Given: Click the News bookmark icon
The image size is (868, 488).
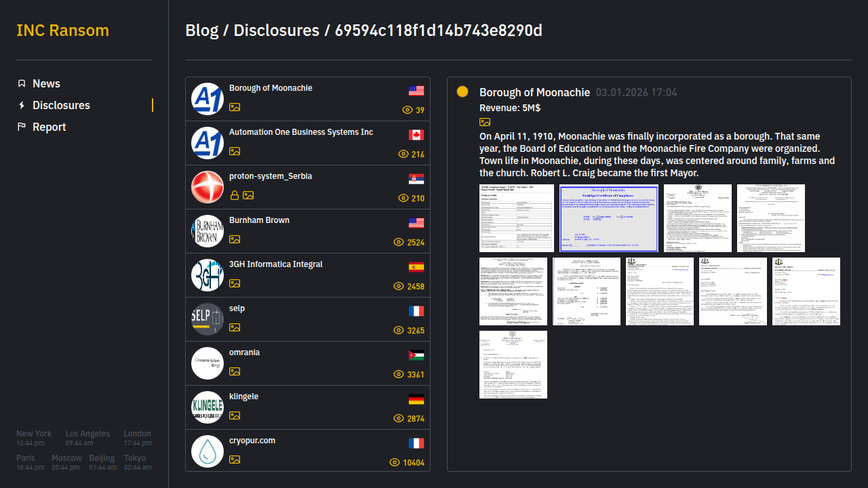Looking at the screenshot, I should pyautogui.click(x=22, y=83).
